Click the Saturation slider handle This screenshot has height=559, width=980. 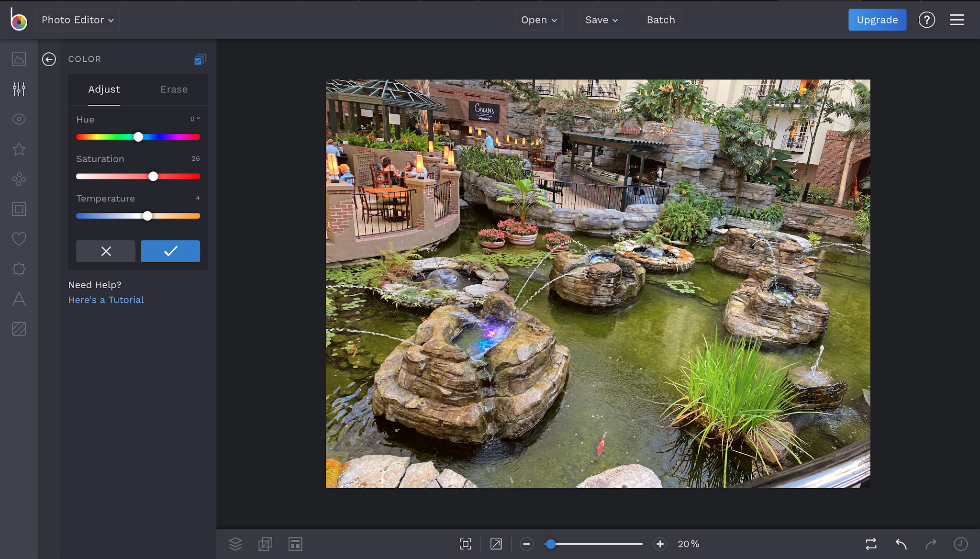pos(153,177)
